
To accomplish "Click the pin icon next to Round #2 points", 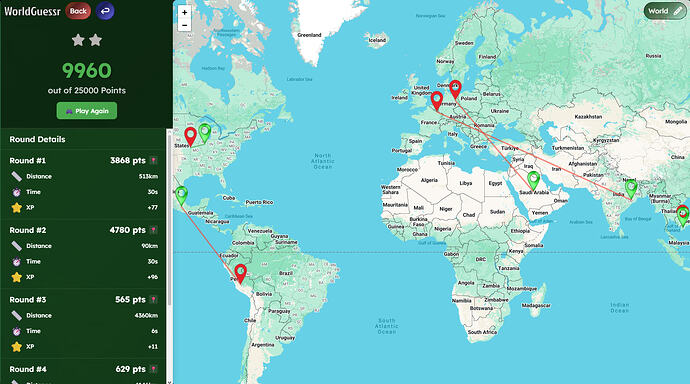I will pos(154,230).
